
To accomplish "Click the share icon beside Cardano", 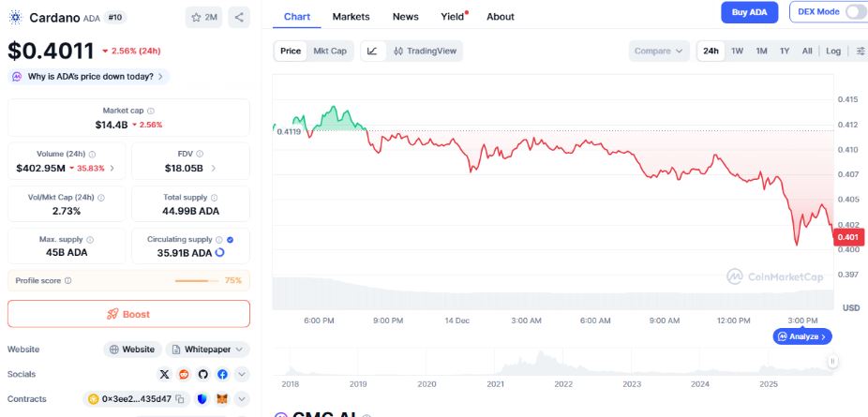I will (239, 17).
